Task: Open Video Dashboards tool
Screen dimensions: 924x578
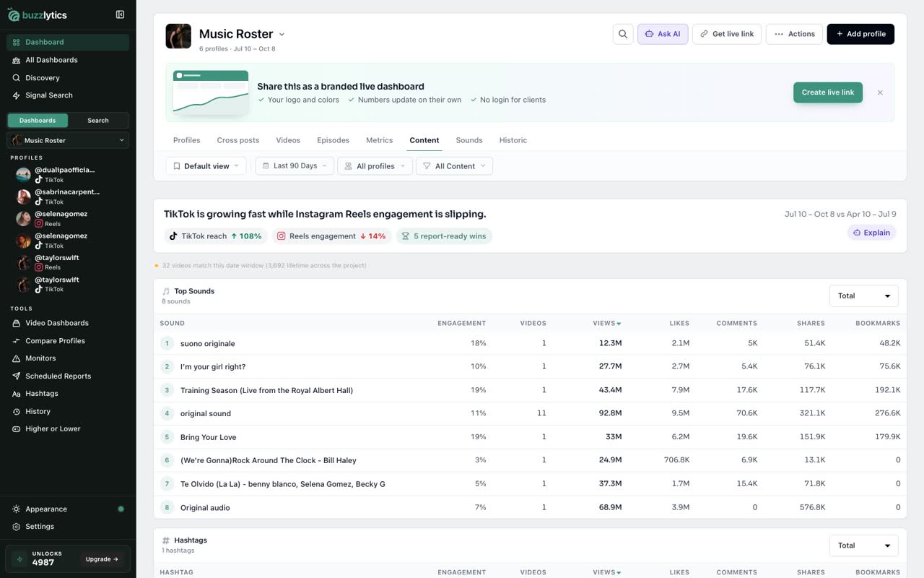Action: coord(68,323)
